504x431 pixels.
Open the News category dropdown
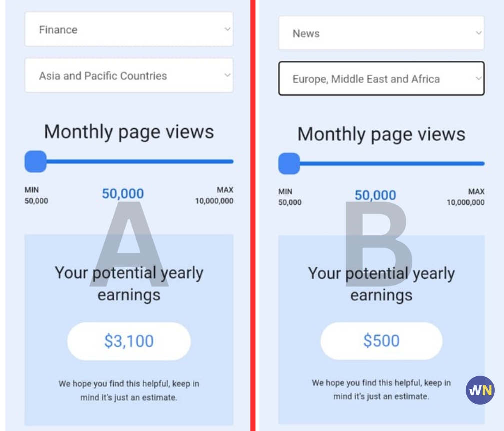pyautogui.click(x=381, y=33)
